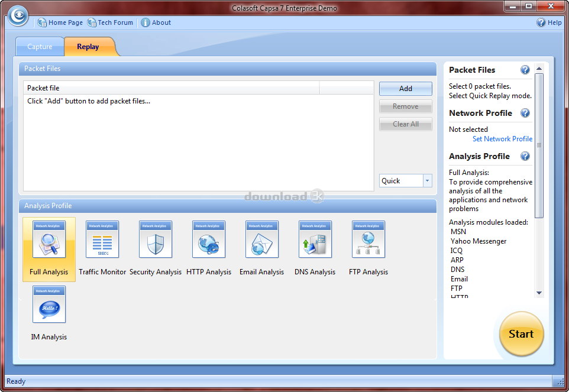This screenshot has width=569, height=392.
Task: Click the Tech Forum text label
Action: pyautogui.click(x=115, y=22)
